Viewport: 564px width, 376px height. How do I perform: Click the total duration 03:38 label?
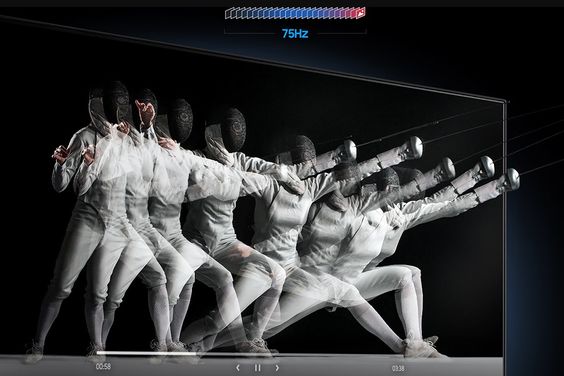398,368
